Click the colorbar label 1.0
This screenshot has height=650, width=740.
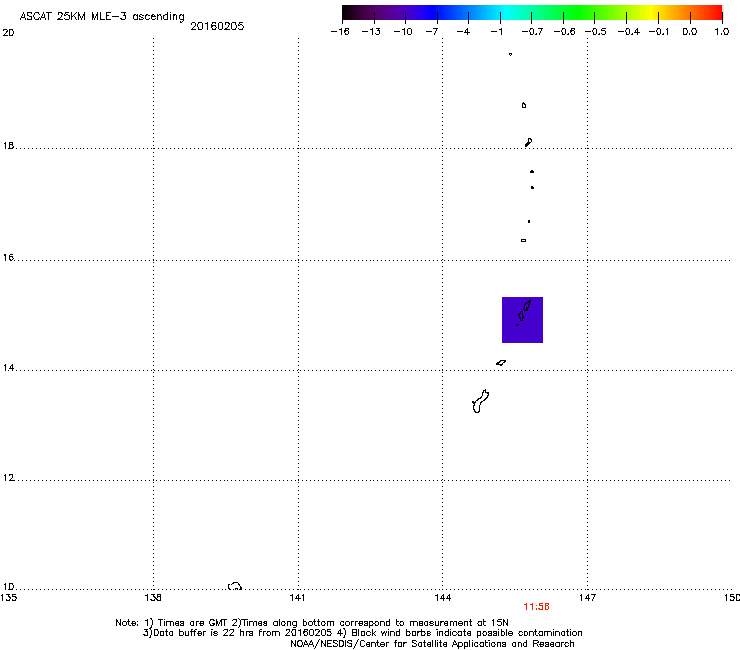722,32
